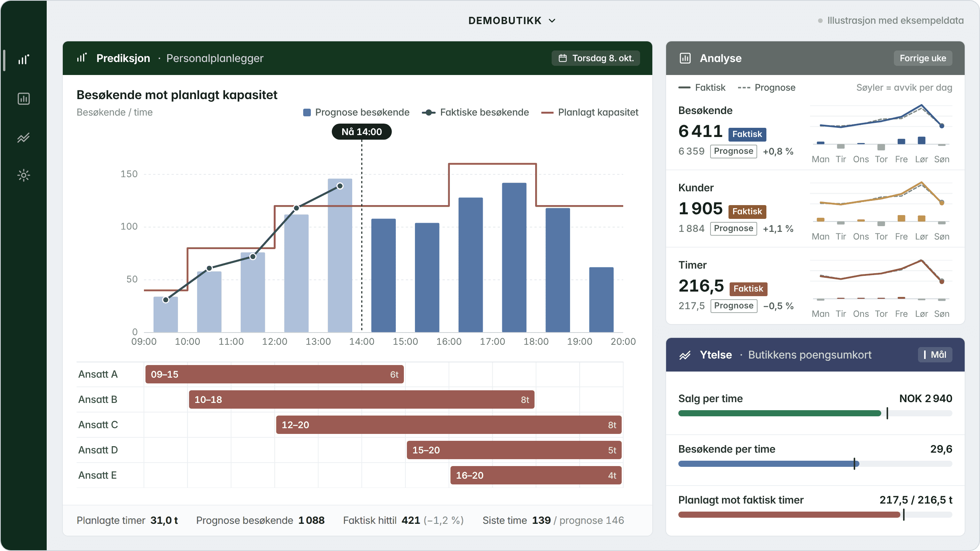Image resolution: width=980 pixels, height=551 pixels.
Task: Click the Besøkende per time progress bar
Action: pyautogui.click(x=815, y=464)
